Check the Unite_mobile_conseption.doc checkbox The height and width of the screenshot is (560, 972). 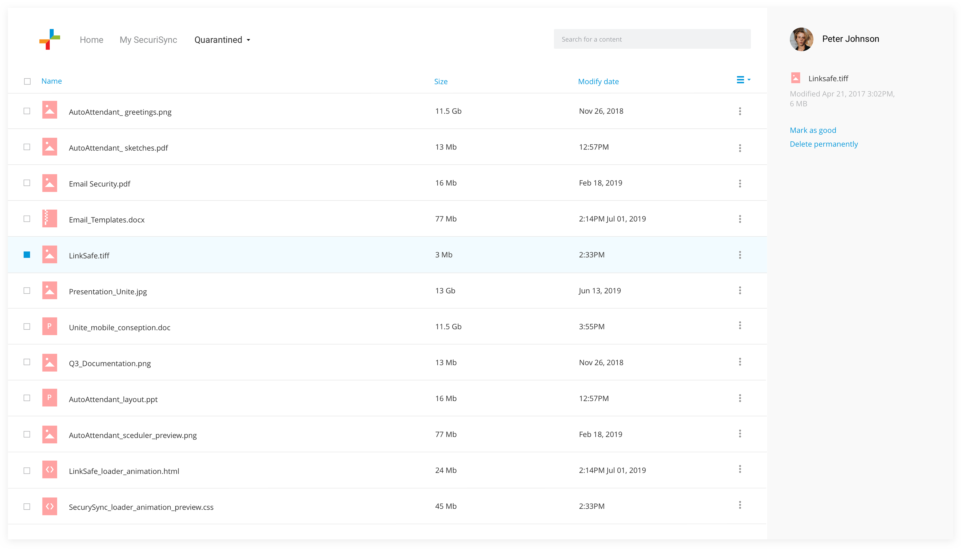click(x=27, y=326)
